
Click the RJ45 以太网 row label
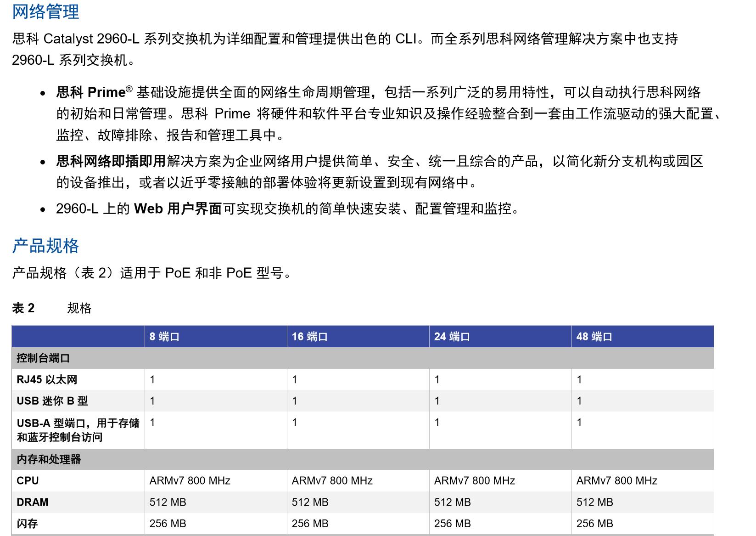point(47,380)
